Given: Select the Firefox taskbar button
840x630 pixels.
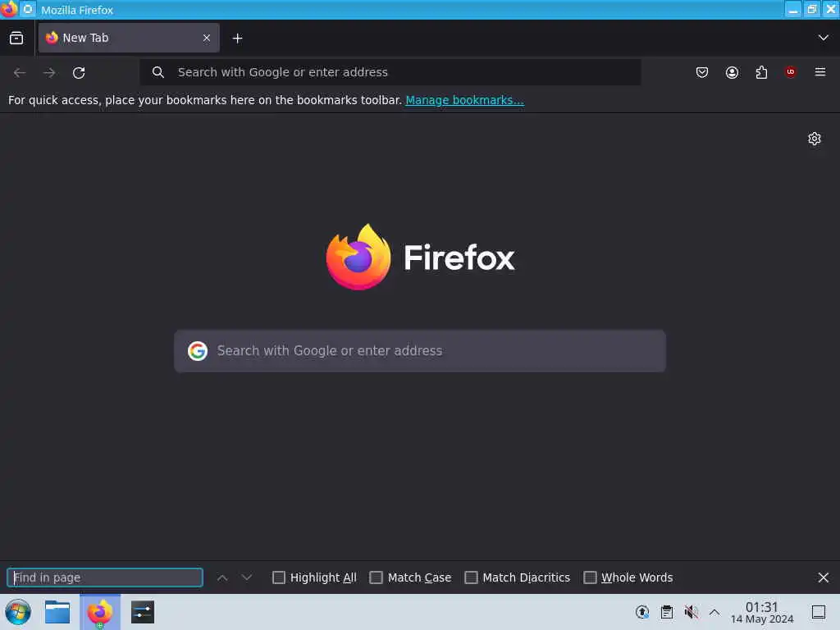Looking at the screenshot, I should [x=100, y=612].
